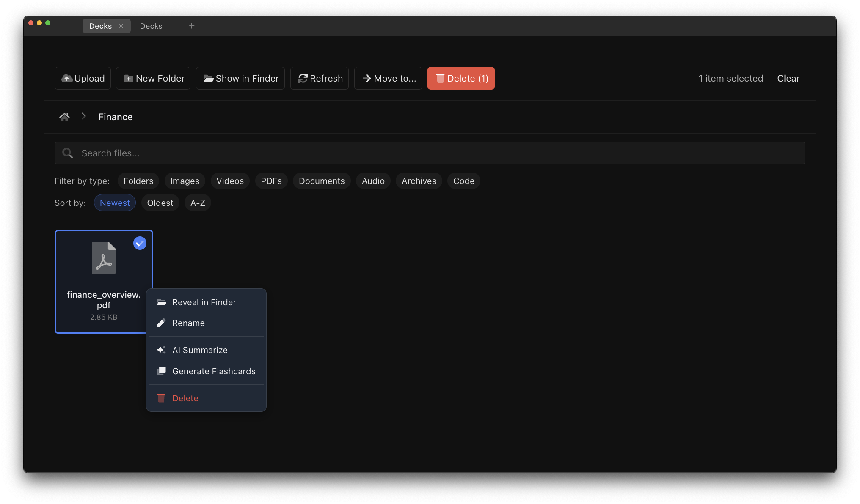Click the breadcrumb chevron after home

[x=83, y=116]
